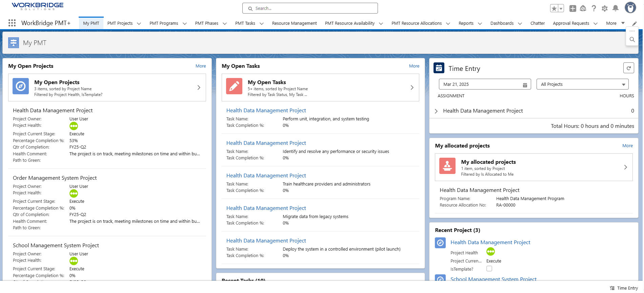Open the favorites list dropdown arrow
The width and height of the screenshot is (644, 293).
tap(561, 8)
